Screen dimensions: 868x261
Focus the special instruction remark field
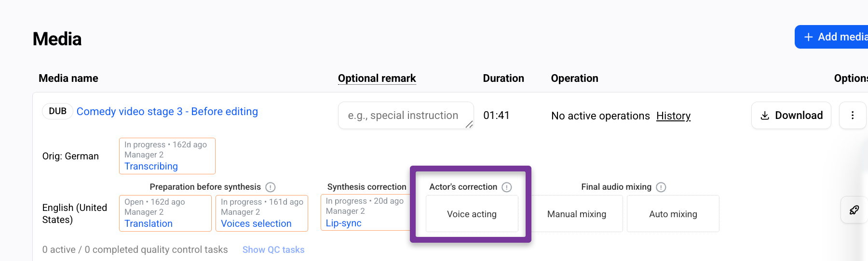pyautogui.click(x=406, y=116)
